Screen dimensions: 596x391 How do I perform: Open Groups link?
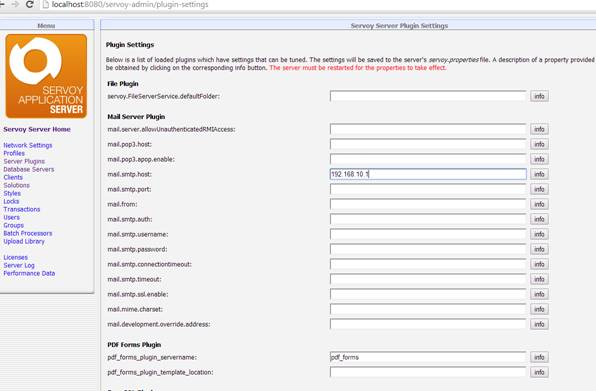point(13,225)
